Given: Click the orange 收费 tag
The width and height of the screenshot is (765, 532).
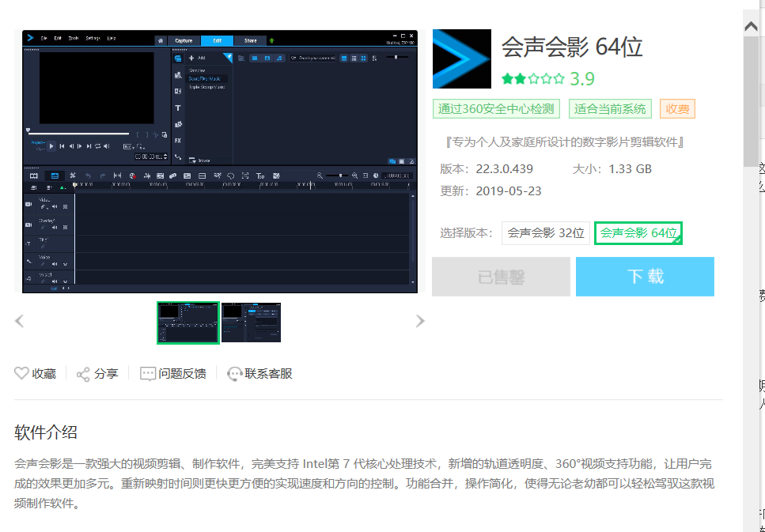Looking at the screenshot, I should point(677,109).
